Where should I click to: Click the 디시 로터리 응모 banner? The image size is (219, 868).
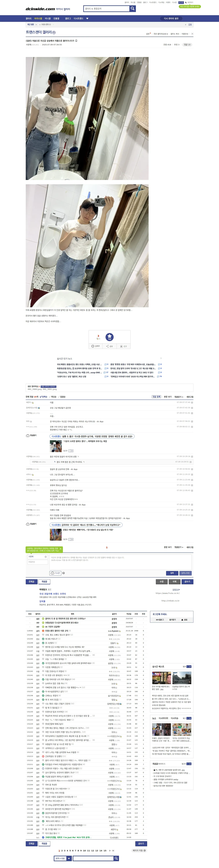[171, 19]
